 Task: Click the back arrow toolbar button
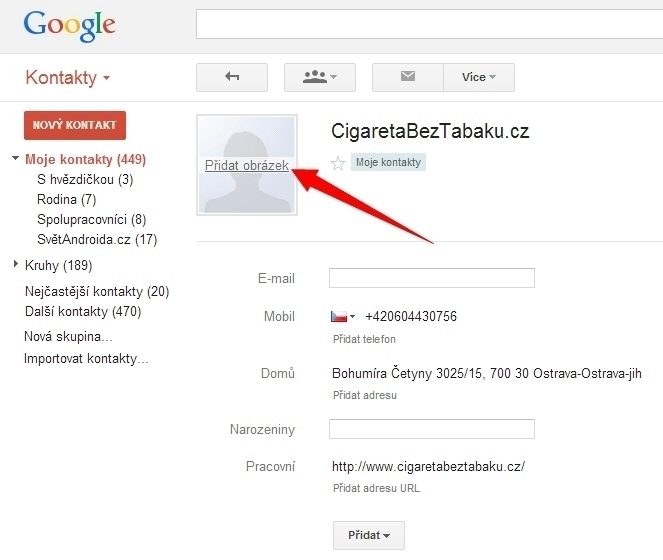coord(232,77)
